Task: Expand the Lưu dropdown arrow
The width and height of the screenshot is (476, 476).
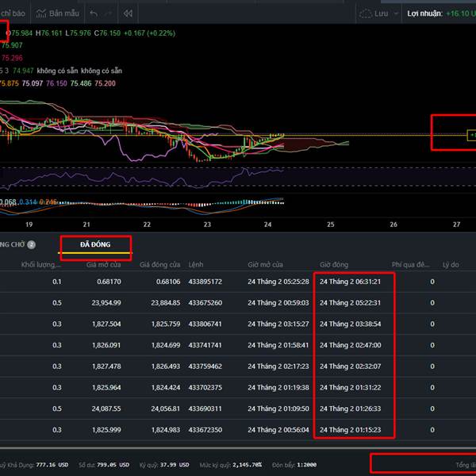Action: tap(396, 13)
